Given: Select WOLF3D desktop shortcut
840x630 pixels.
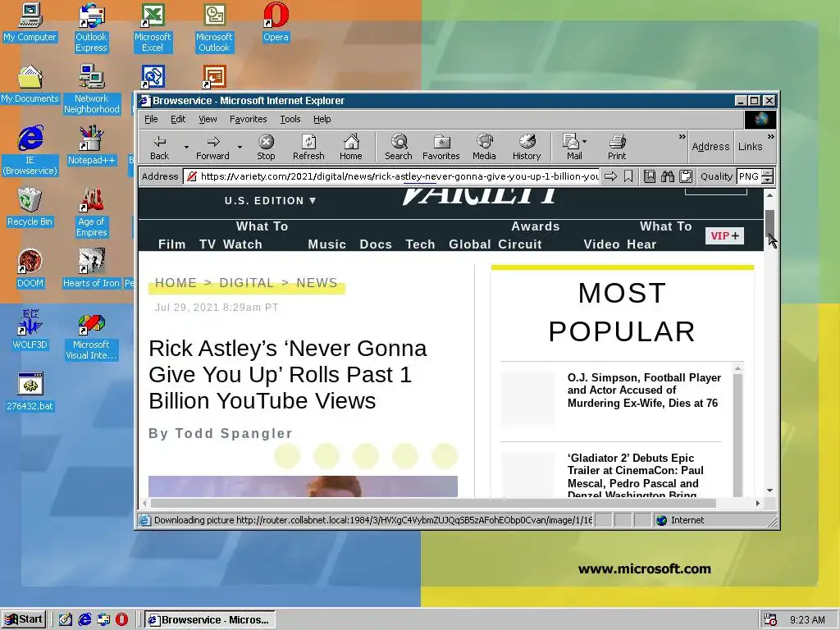Looking at the screenshot, I should coord(30,330).
